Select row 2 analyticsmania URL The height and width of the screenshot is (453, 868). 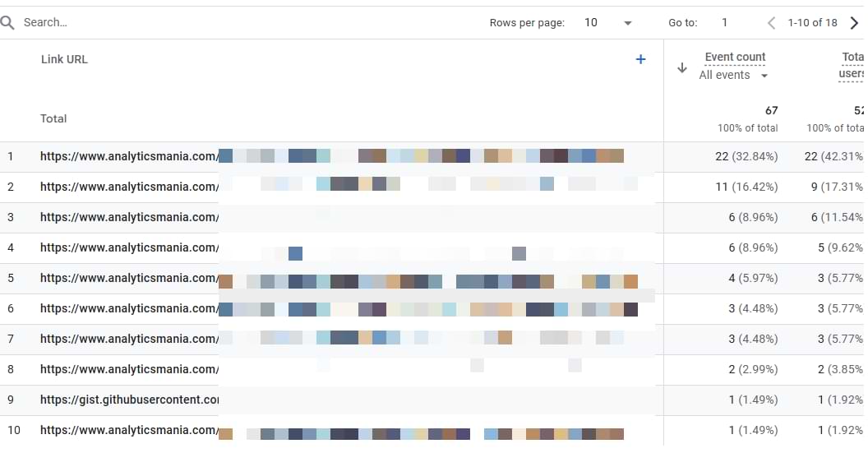129,187
